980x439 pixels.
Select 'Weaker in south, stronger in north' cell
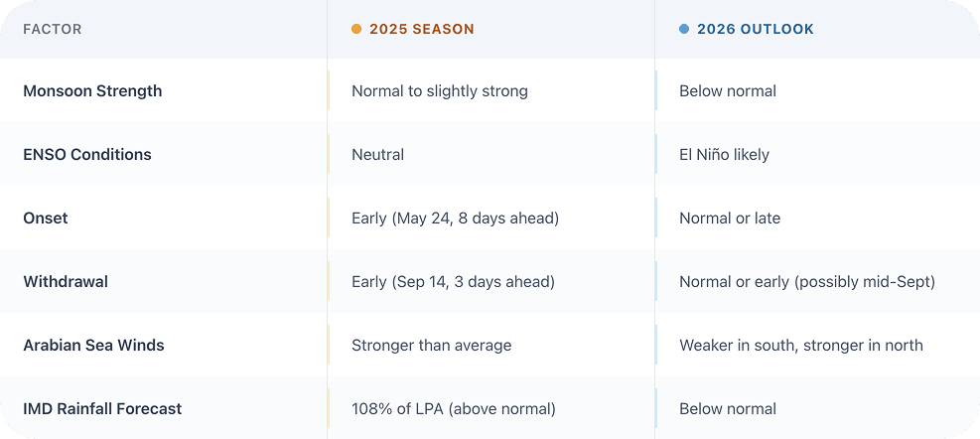801,346
